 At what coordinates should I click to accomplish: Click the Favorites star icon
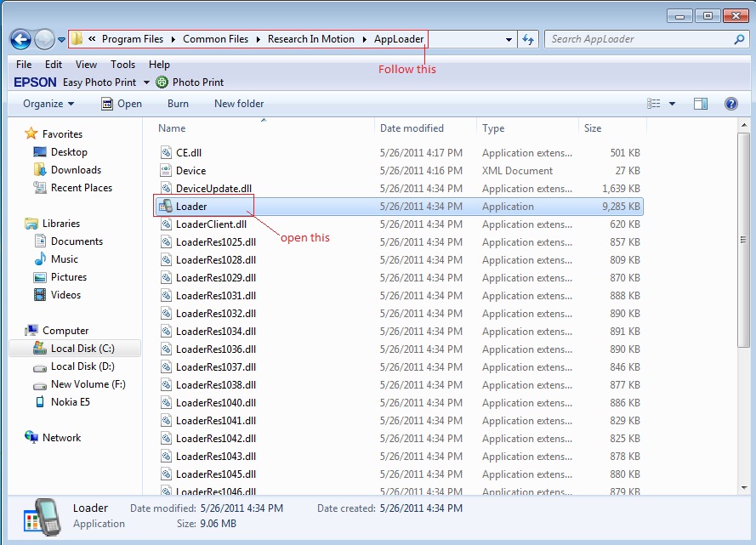[x=31, y=133]
